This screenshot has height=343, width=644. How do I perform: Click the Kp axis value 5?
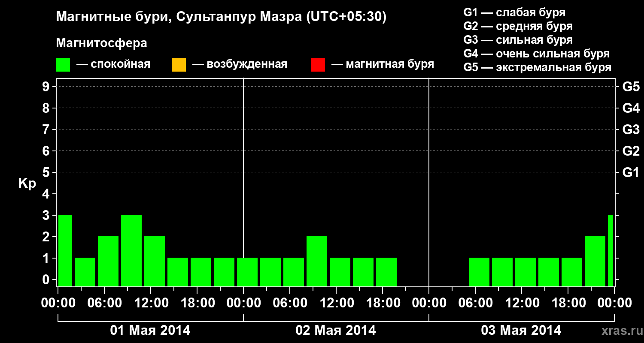47,173
